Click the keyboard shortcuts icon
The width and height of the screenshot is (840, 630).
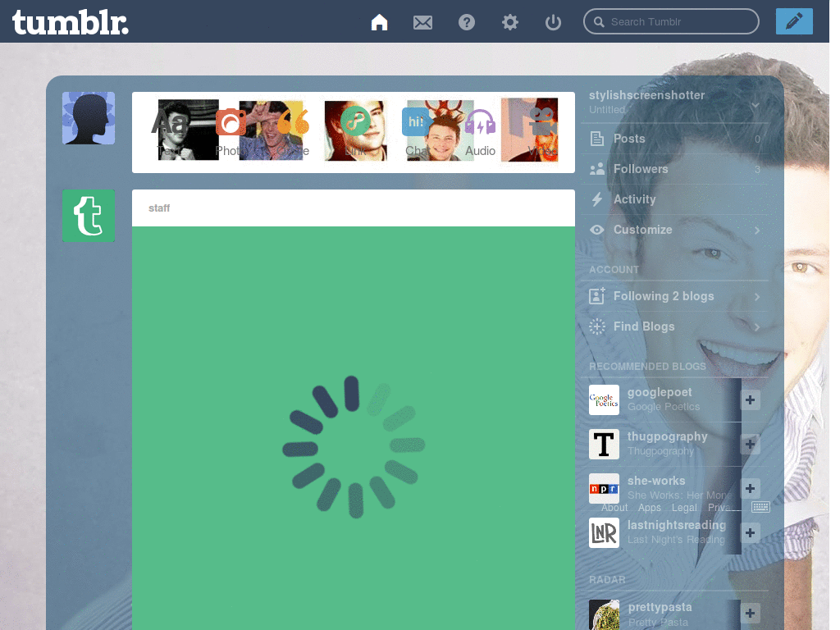(x=760, y=507)
